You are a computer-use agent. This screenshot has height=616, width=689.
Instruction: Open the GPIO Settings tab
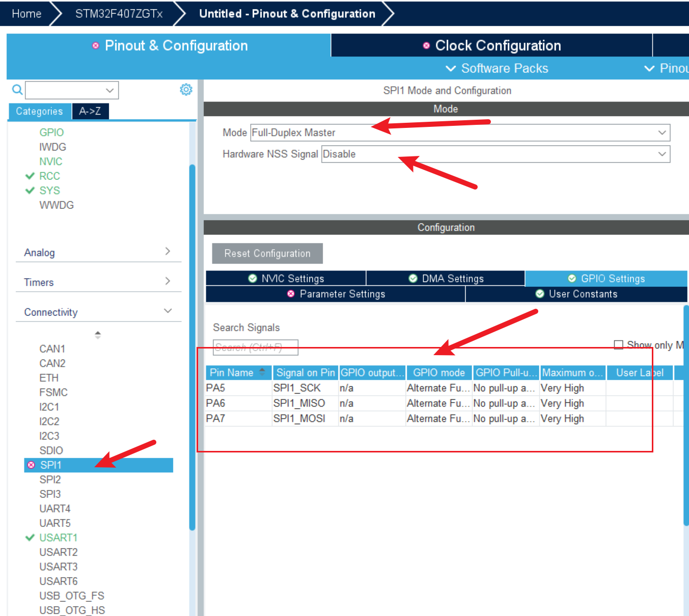click(606, 278)
